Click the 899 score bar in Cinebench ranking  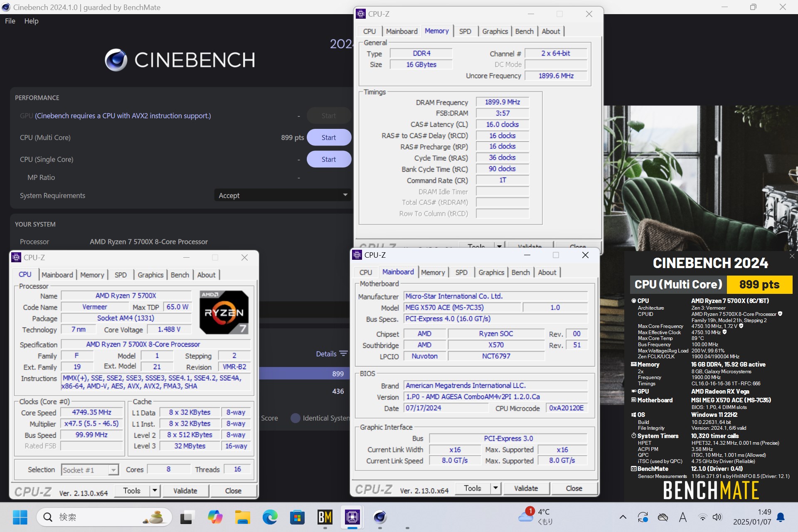(x=304, y=374)
